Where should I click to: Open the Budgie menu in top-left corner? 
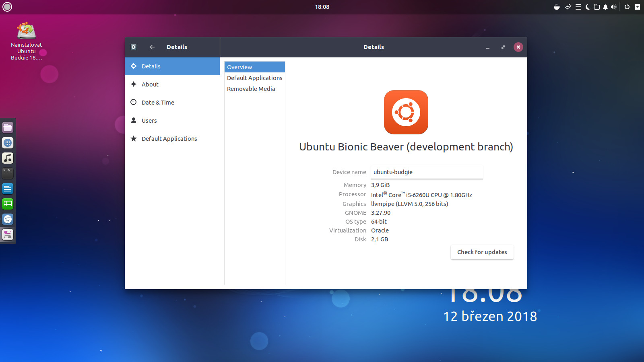coord(7,7)
